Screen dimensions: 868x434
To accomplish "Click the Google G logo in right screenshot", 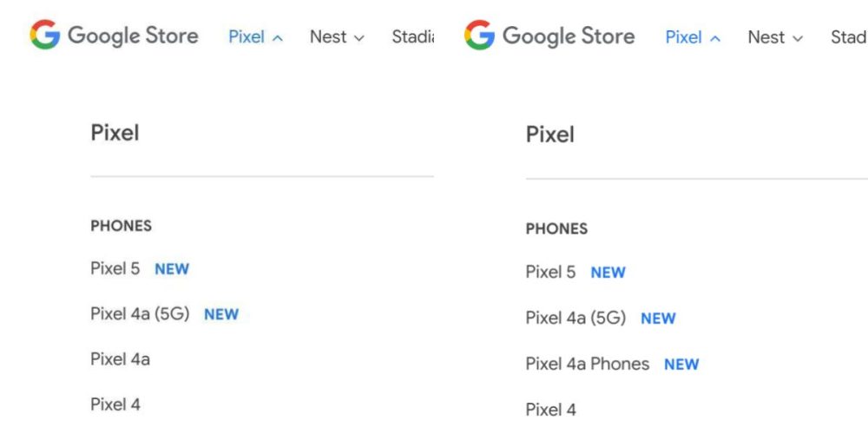I will click(x=480, y=36).
